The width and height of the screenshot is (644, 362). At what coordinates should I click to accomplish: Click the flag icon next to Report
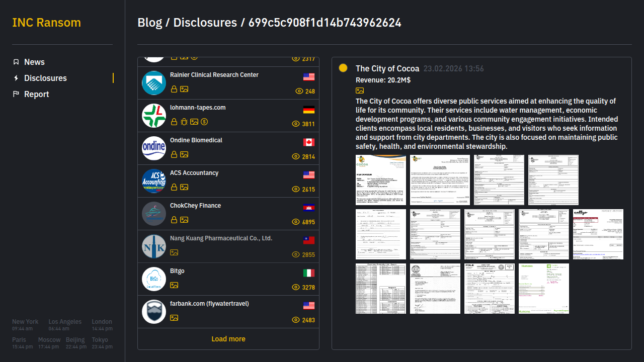(16, 94)
